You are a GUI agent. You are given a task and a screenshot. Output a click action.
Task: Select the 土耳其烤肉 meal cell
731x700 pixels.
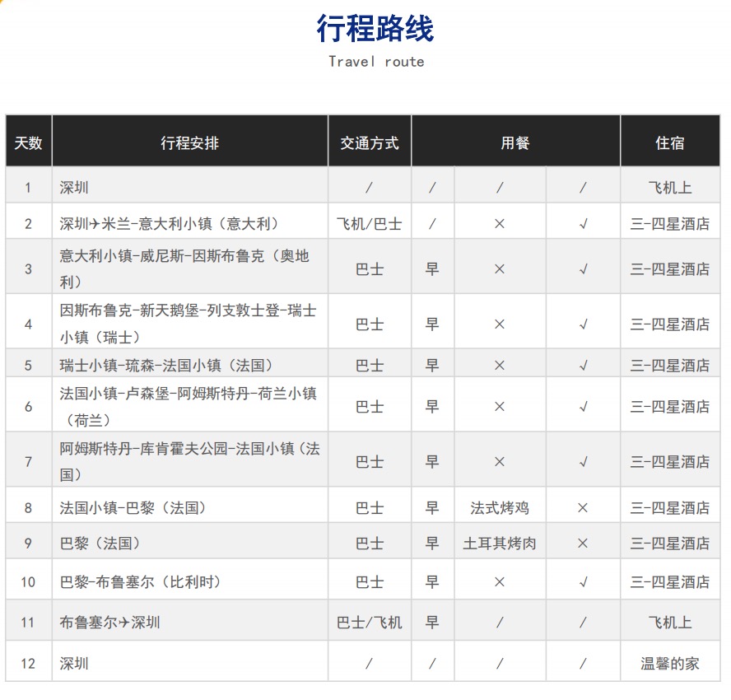(500, 544)
